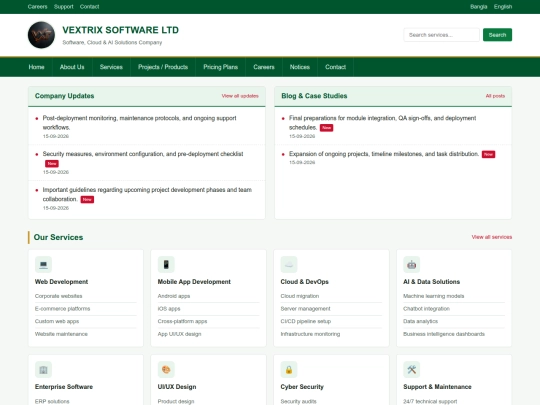
Task: Click Infrastructure monitoring list item
Action: click(x=310, y=334)
